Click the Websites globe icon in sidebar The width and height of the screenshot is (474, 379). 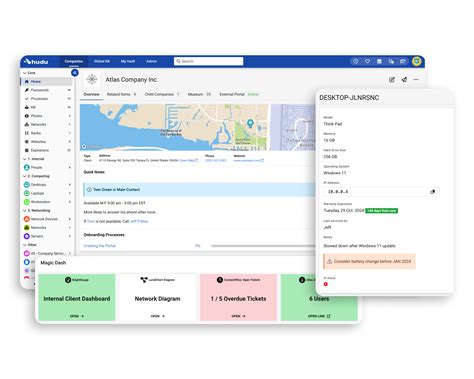[x=27, y=142]
